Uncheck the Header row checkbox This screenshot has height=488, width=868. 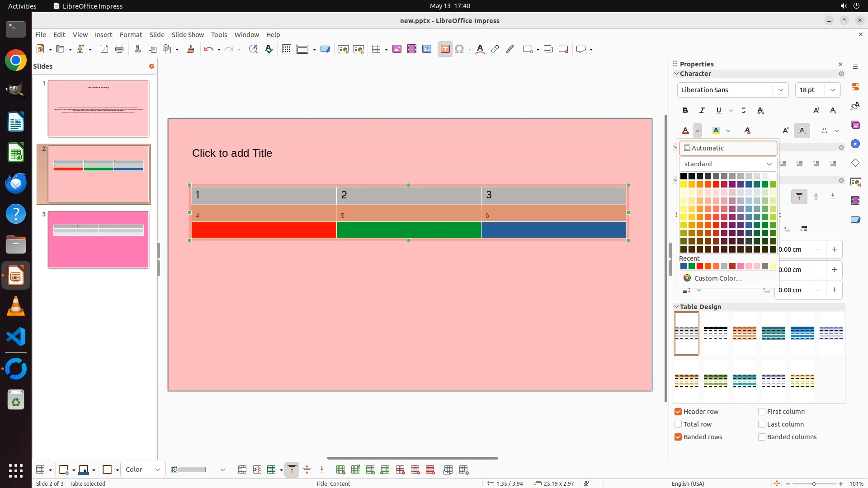[x=678, y=412]
